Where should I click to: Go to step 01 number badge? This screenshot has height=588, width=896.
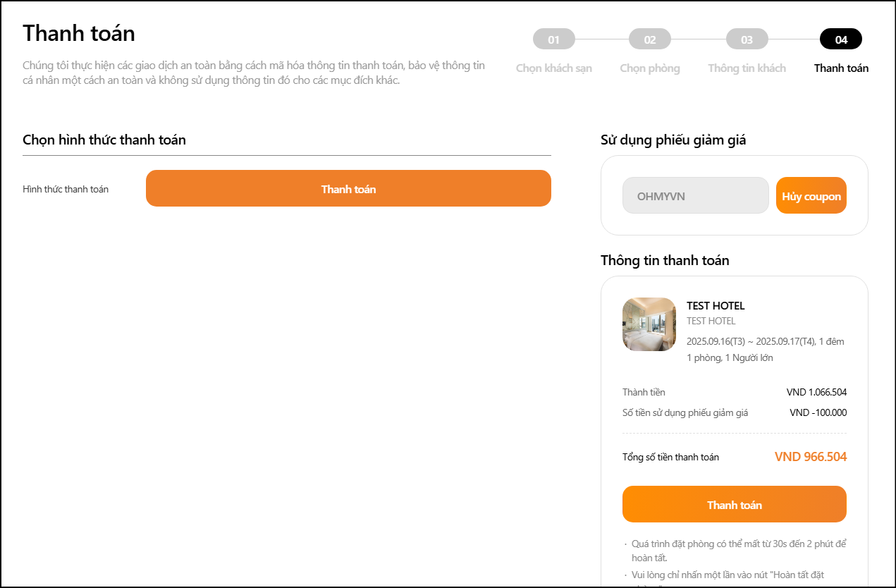pyautogui.click(x=553, y=39)
